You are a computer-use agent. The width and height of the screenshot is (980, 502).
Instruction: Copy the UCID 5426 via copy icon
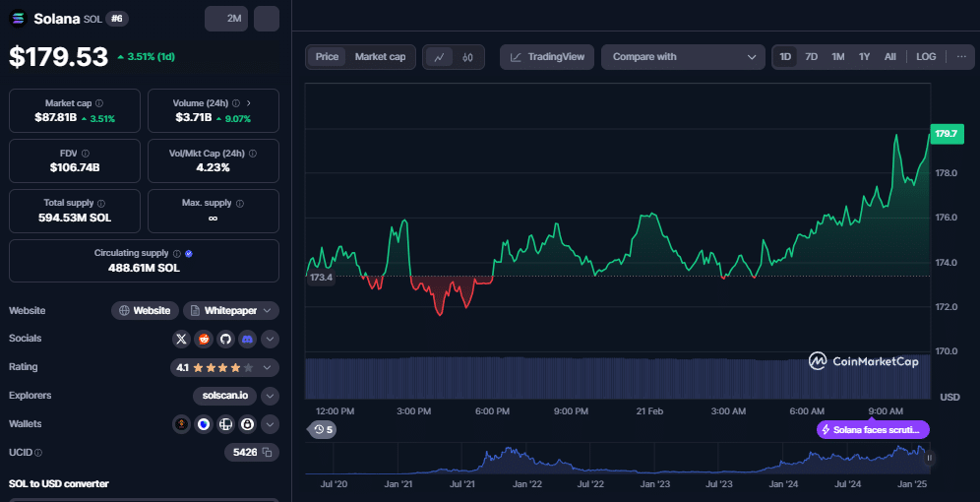pyautogui.click(x=267, y=452)
